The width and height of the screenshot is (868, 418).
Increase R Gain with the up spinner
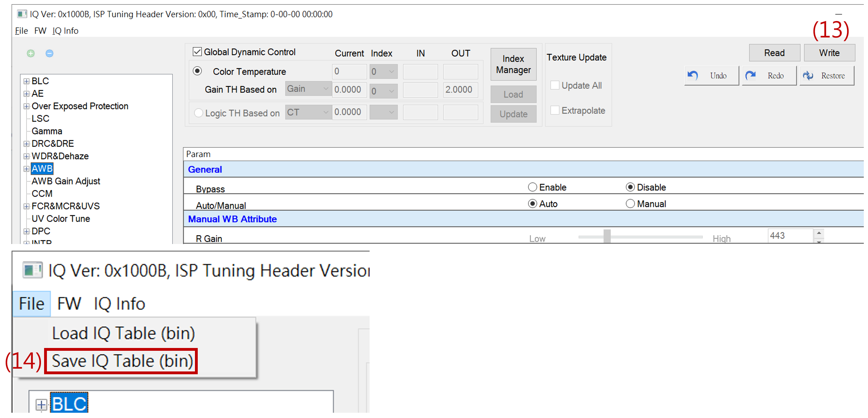(x=819, y=233)
